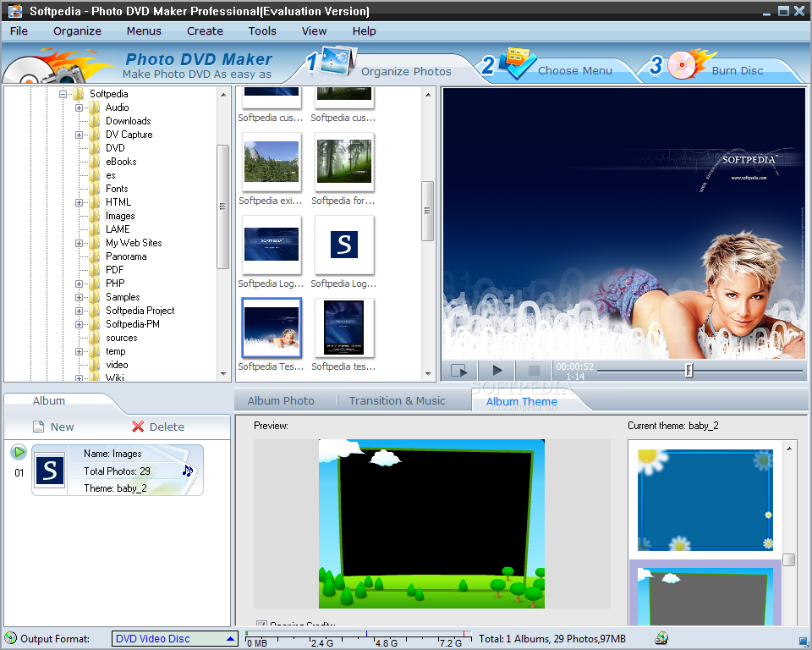This screenshot has width=812, height=650.
Task: Click the preview album button beside play
Action: [459, 370]
